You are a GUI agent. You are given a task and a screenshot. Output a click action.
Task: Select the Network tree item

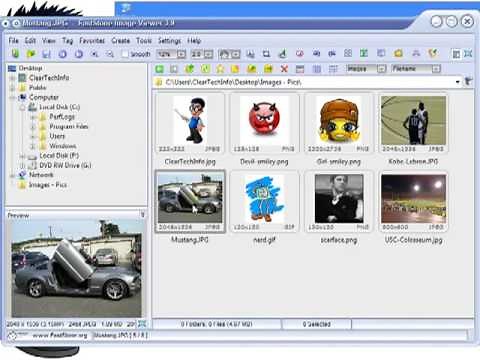coord(41,175)
